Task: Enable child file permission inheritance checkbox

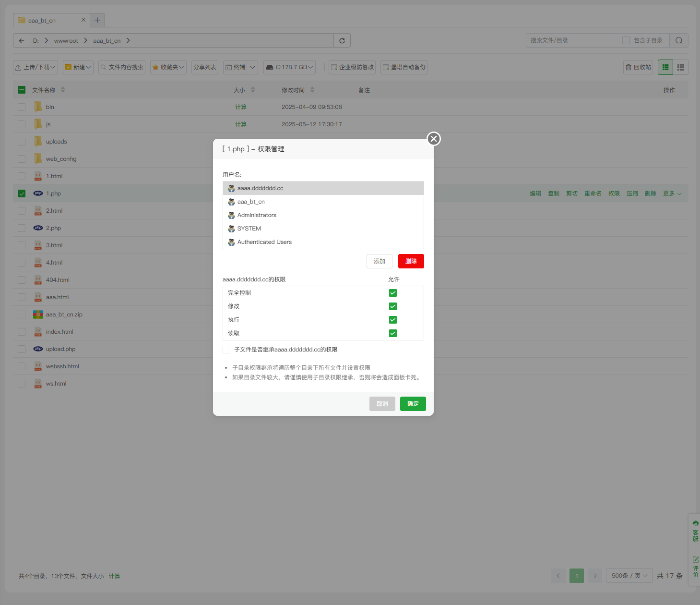Action: pyautogui.click(x=226, y=350)
